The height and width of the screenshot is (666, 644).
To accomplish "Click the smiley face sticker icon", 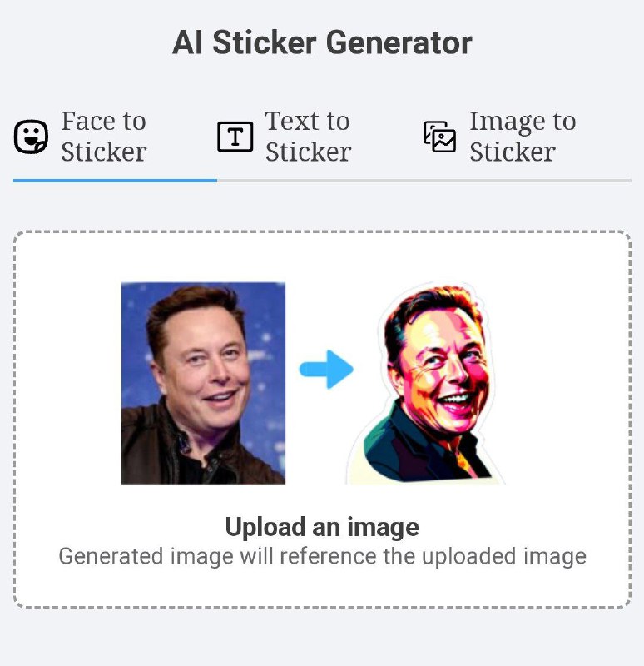I will pos(31,137).
